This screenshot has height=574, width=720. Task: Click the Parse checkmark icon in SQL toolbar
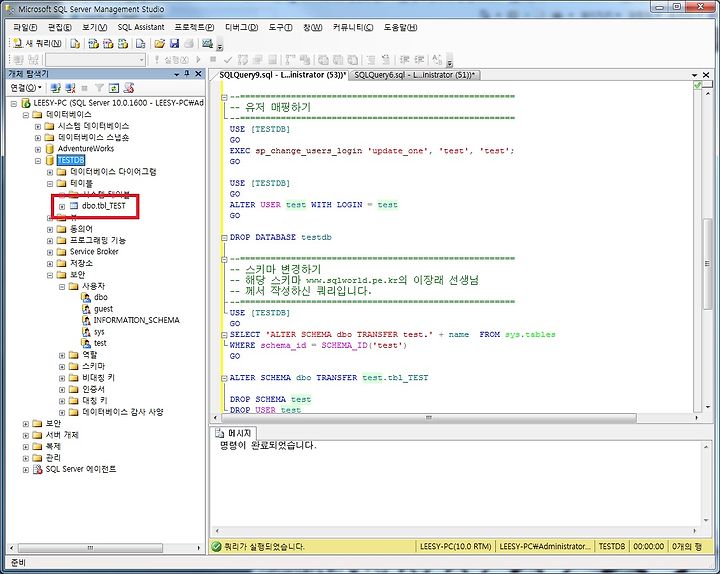227,60
